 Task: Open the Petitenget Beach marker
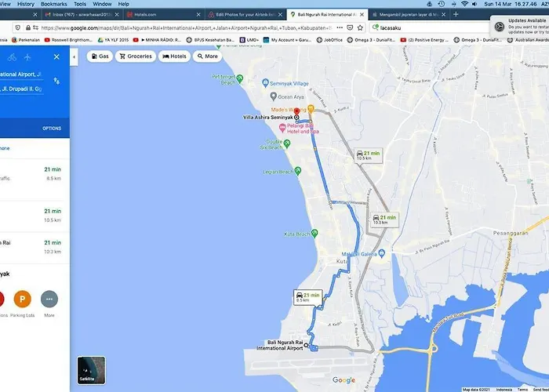click(x=239, y=78)
